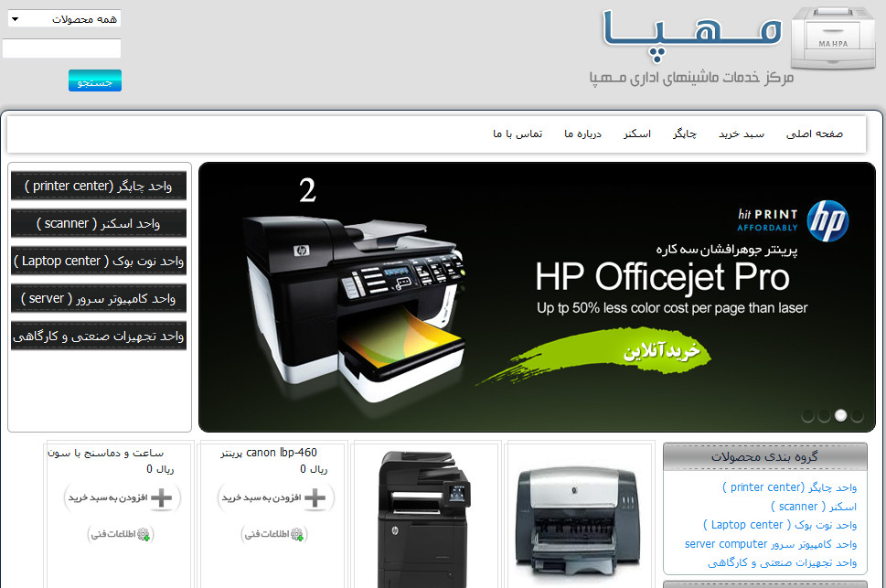
Task: Open category link اسکنر (scanner)
Action: pos(814,507)
